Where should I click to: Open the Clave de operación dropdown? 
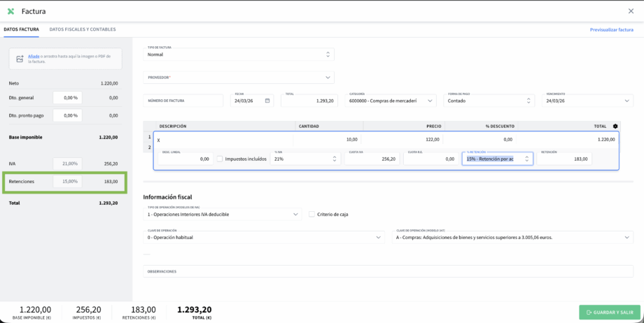coord(379,237)
